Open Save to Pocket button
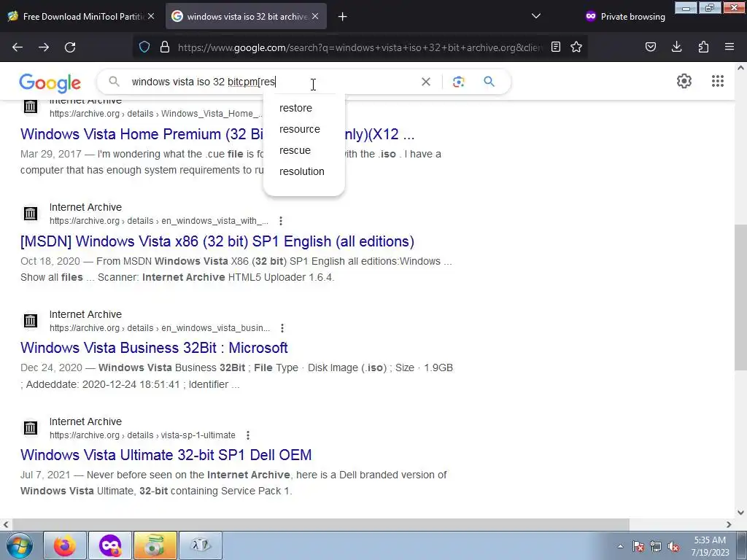Image resolution: width=747 pixels, height=560 pixels. click(651, 47)
